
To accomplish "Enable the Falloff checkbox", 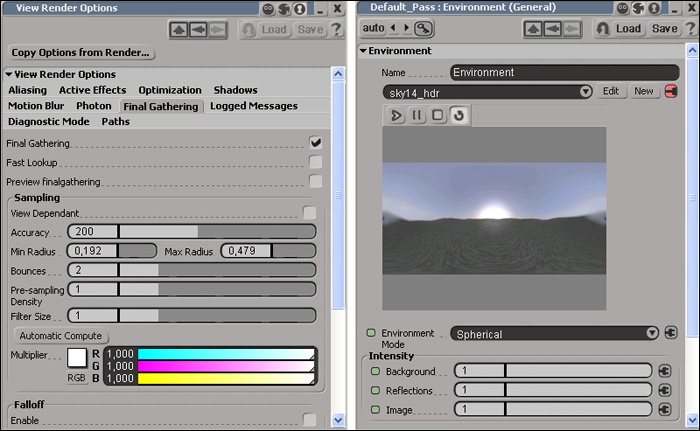I will point(309,419).
